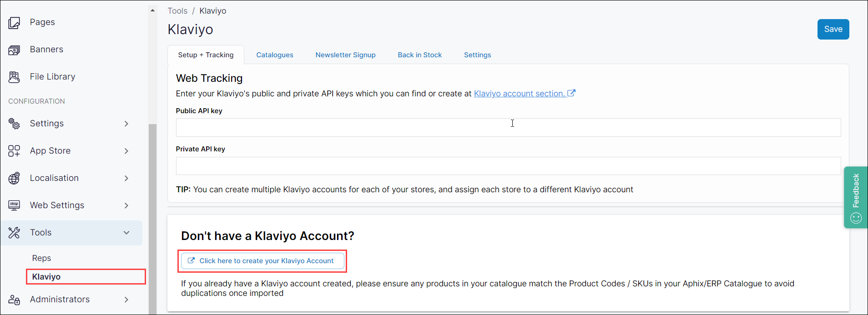Image resolution: width=868 pixels, height=315 pixels.
Task: Expand the App Store chevron
Action: [x=126, y=151]
